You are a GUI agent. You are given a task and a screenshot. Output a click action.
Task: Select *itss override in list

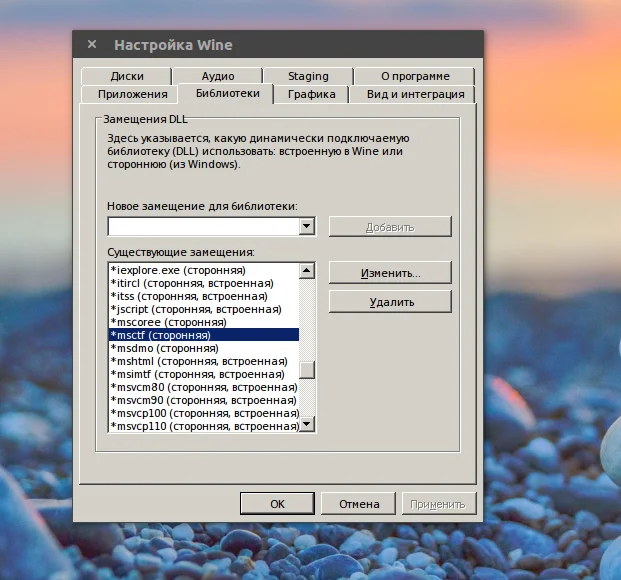pyautogui.click(x=204, y=296)
